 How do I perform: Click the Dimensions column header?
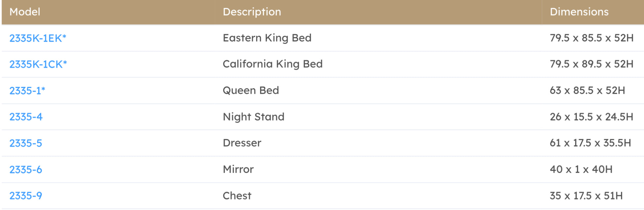pyautogui.click(x=579, y=12)
